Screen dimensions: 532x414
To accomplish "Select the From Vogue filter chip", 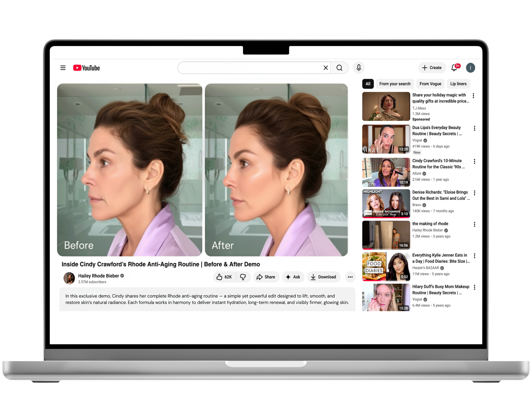I will click(x=430, y=84).
